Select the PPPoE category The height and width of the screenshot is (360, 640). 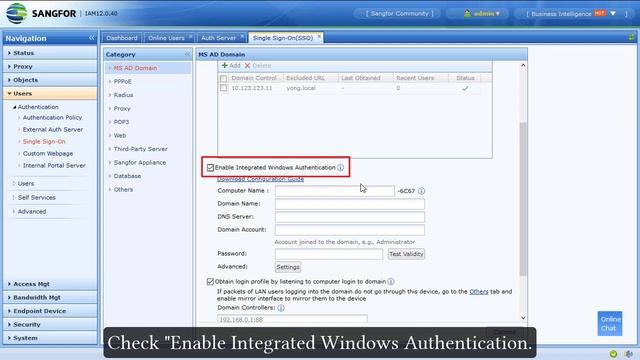pyautogui.click(x=122, y=82)
